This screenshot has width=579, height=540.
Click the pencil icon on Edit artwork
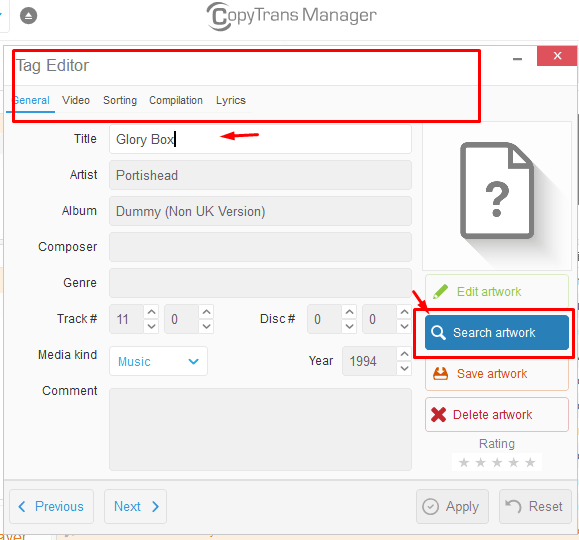[441, 291]
